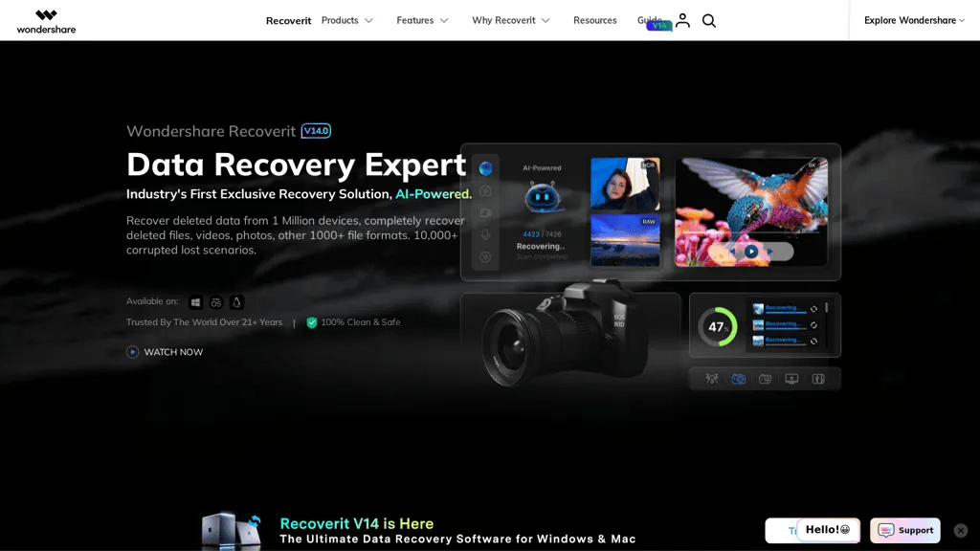The width and height of the screenshot is (980, 551).
Task: Select the video camera icon in preview sidebar
Action: [485, 213]
